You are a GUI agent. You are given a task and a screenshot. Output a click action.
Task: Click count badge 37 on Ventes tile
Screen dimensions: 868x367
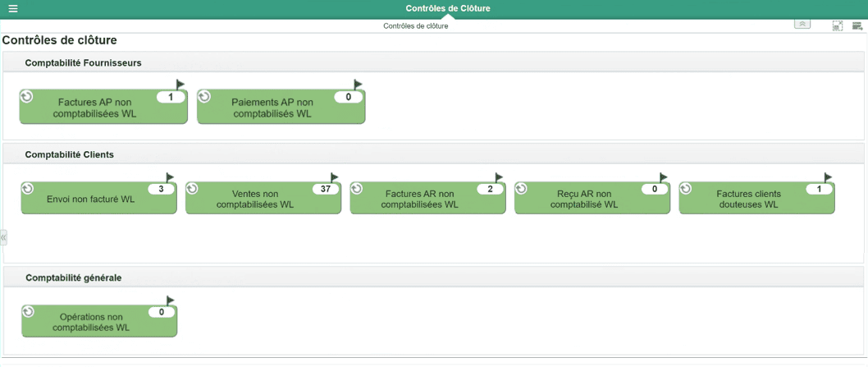coord(326,189)
